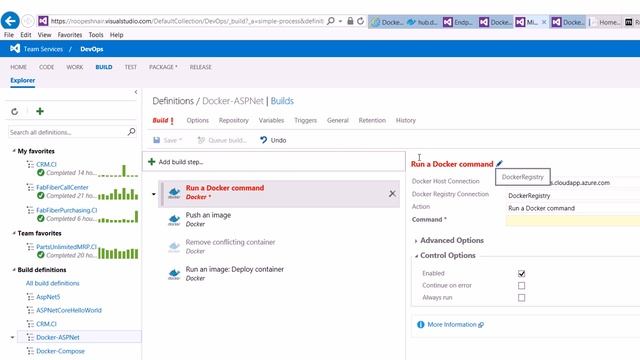640x360 pixels.
Task: Open the Action dropdown
Action: tap(574, 208)
